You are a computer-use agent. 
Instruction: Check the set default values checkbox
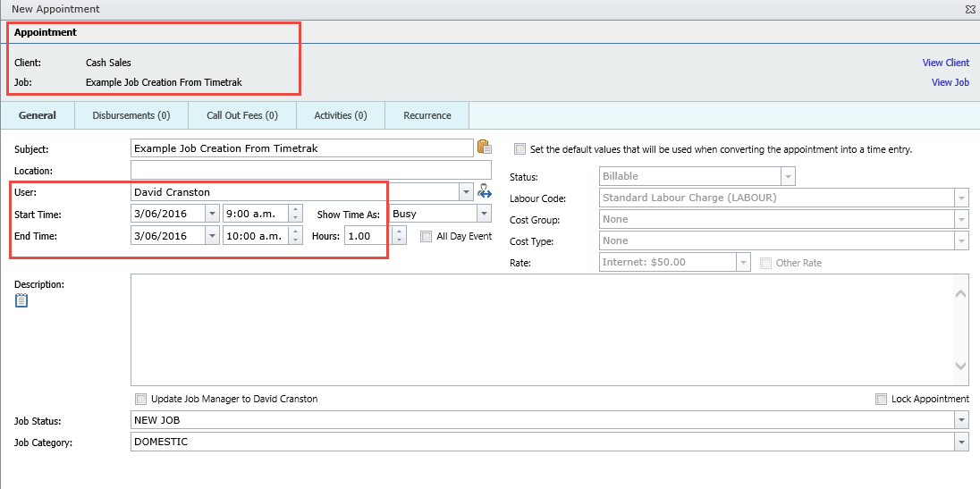[x=520, y=149]
